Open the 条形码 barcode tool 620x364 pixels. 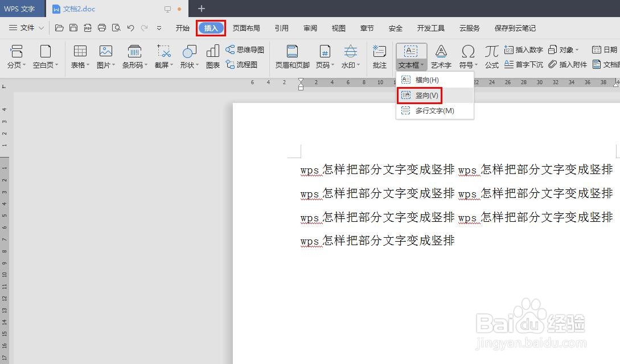pos(135,56)
